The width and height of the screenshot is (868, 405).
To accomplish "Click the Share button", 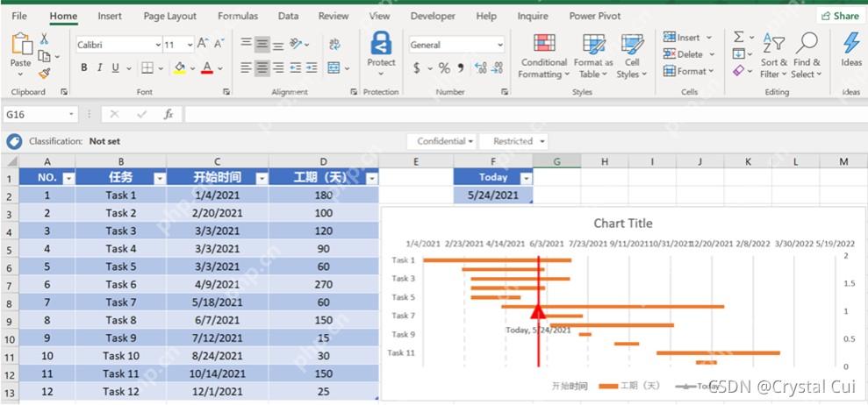I will 840,16.
